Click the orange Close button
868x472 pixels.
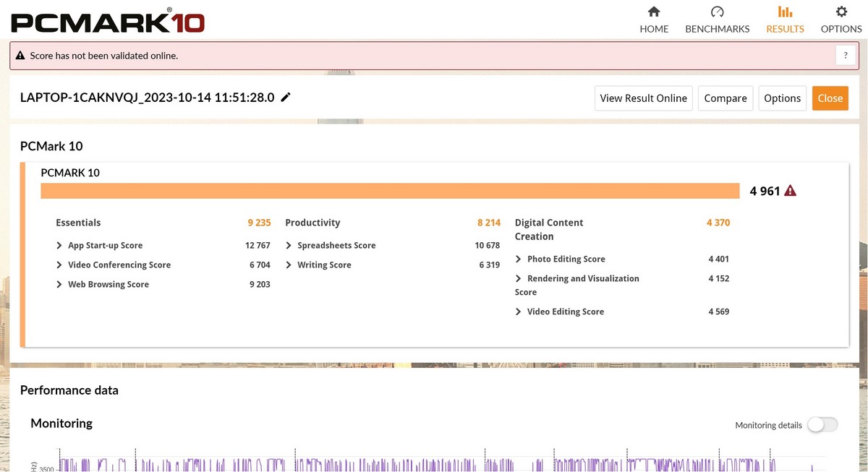tap(830, 98)
